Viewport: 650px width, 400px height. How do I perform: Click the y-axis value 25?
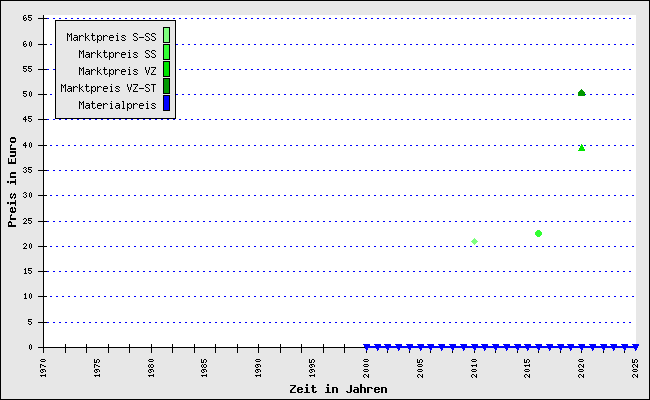point(28,221)
